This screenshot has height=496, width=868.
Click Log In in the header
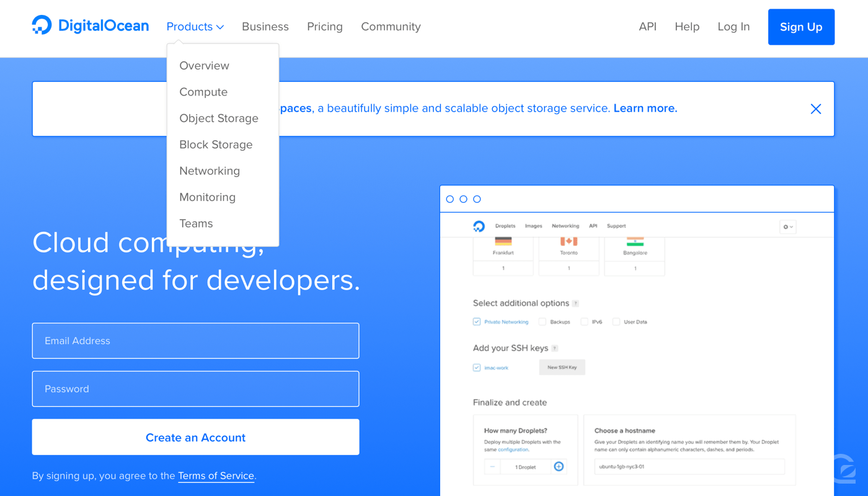point(733,27)
